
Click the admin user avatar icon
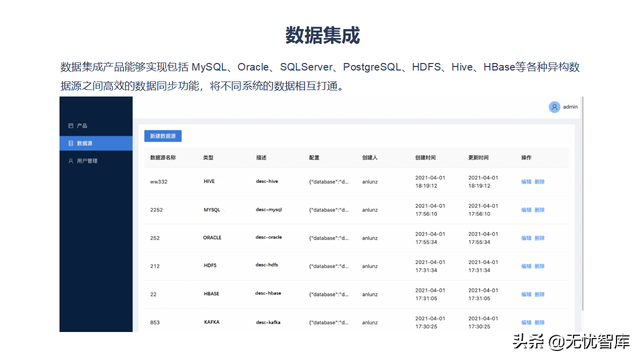[554, 107]
